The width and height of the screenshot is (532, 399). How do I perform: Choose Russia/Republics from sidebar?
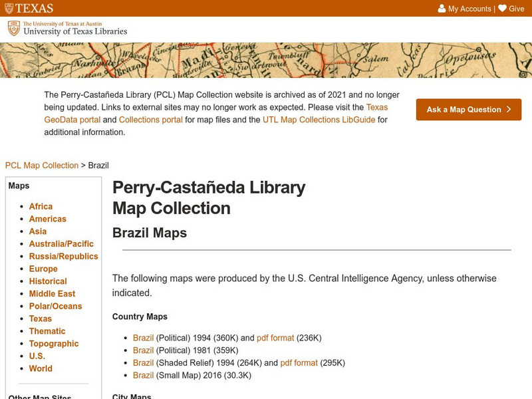click(x=63, y=257)
